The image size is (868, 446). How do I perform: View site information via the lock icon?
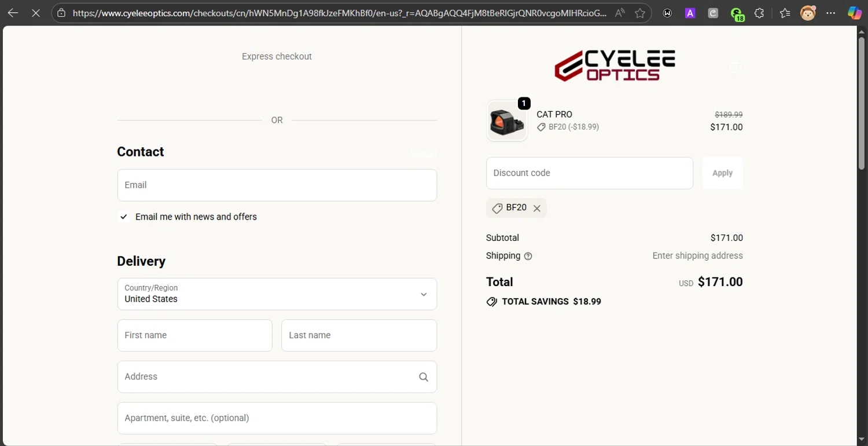[61, 13]
